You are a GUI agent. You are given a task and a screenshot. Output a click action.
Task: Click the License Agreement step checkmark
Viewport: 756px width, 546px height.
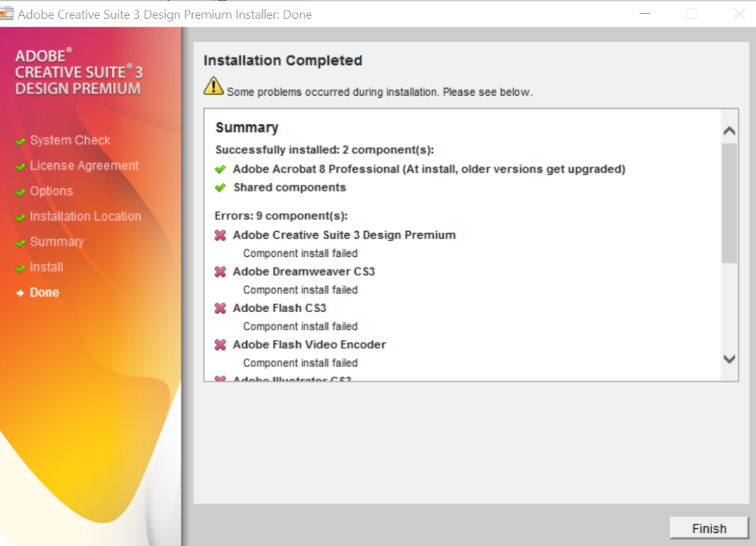(x=20, y=167)
